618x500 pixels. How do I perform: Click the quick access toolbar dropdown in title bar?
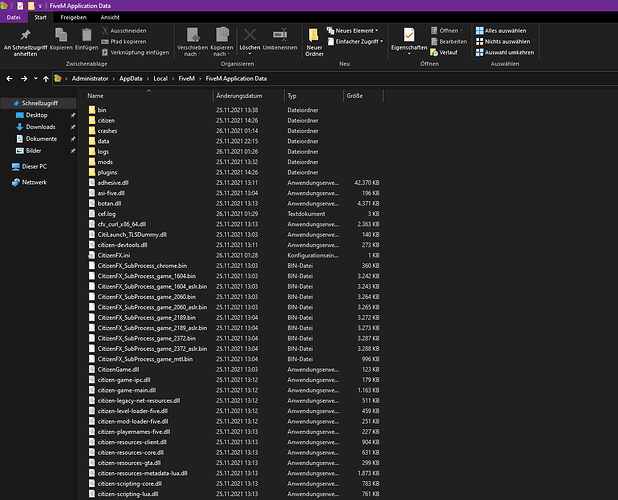[x=40, y=6]
